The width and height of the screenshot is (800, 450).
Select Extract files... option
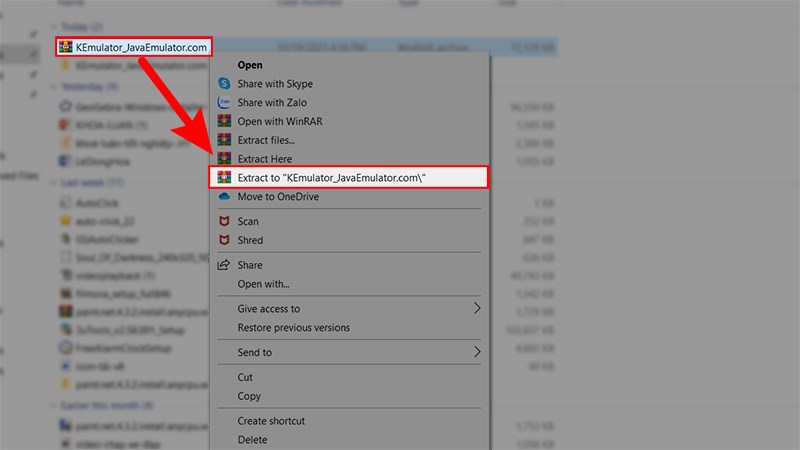pyautogui.click(x=266, y=140)
